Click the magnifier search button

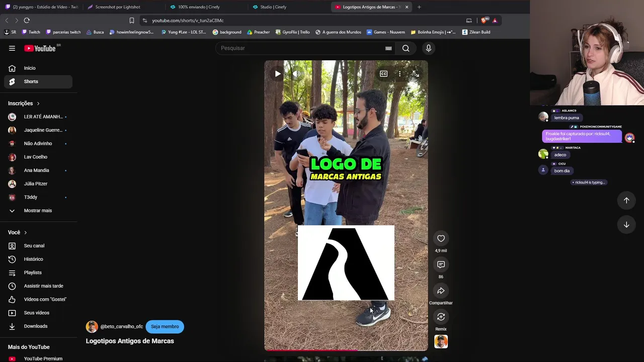coord(406,48)
